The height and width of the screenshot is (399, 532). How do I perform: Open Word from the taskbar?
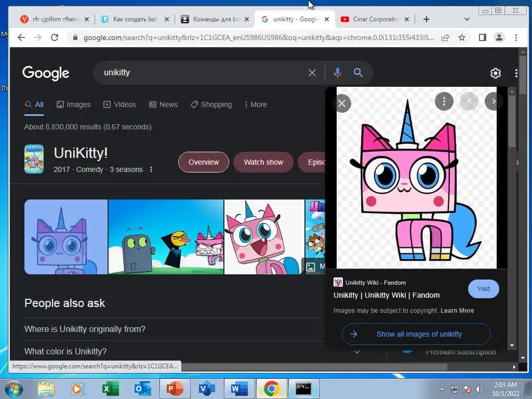[x=238, y=389]
